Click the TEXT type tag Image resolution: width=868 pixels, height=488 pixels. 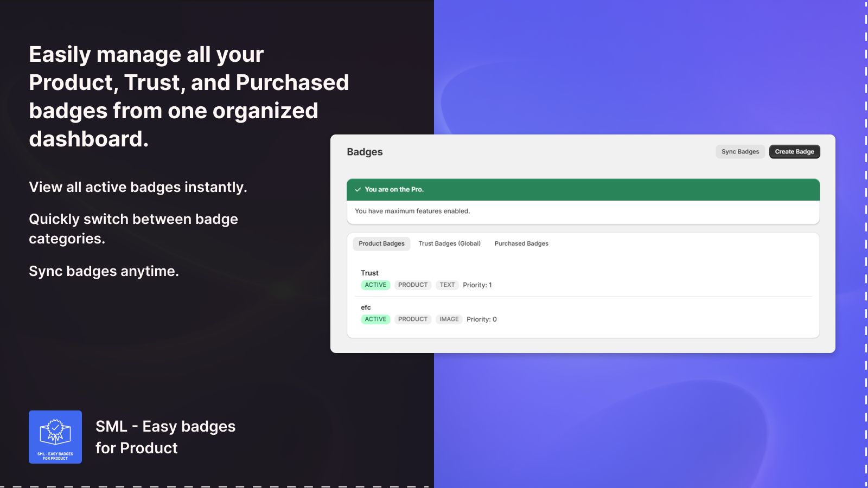click(x=447, y=285)
